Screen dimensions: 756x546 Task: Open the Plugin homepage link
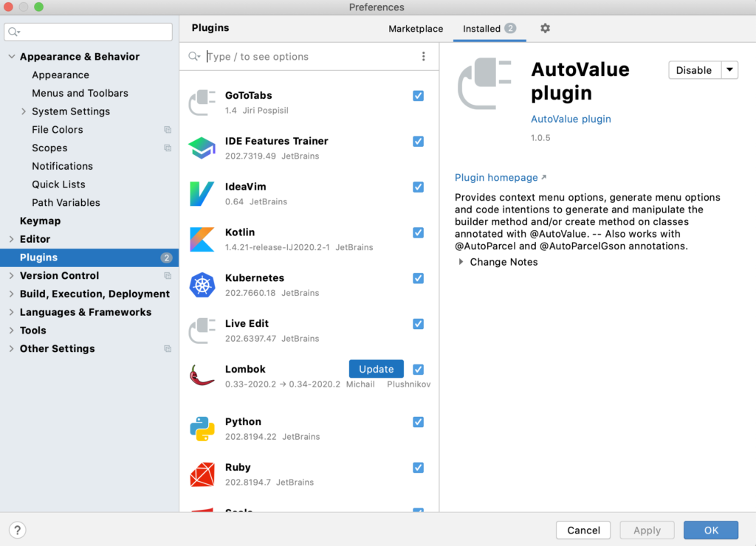pos(501,177)
